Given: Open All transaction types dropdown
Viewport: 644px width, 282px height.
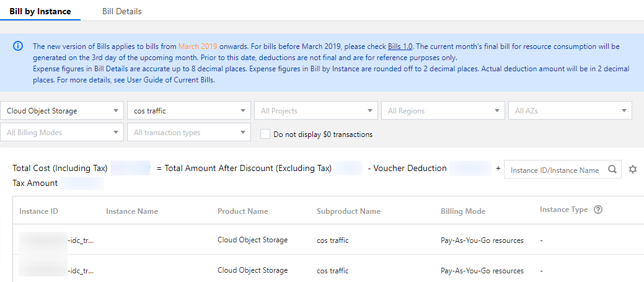Looking at the screenshot, I should (x=189, y=132).
